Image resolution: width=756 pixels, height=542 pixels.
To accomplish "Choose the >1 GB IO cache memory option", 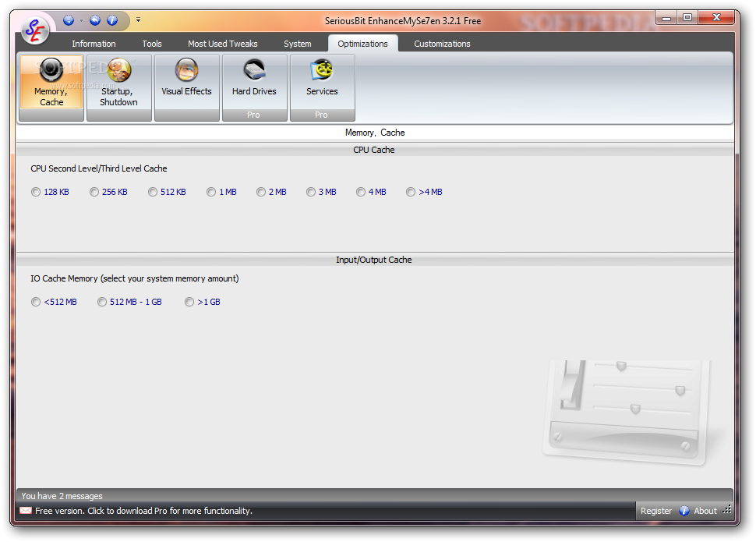I will (x=203, y=302).
